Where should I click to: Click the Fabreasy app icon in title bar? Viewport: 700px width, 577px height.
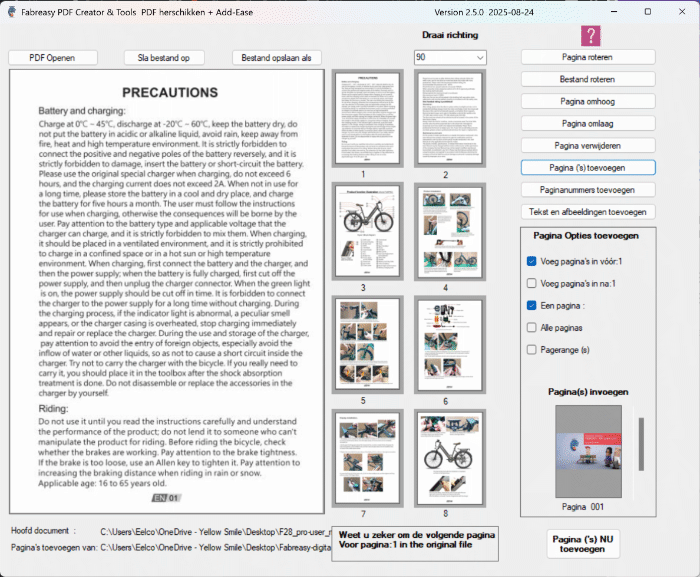(11, 11)
